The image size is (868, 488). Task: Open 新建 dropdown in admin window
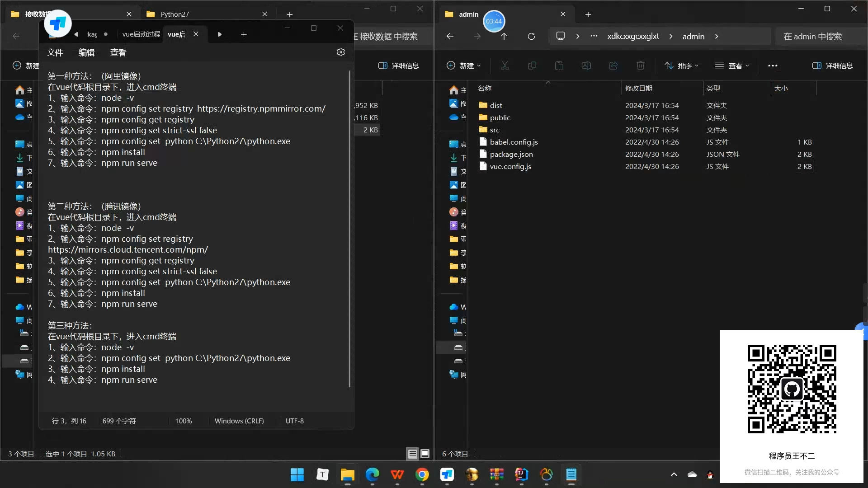(x=464, y=66)
